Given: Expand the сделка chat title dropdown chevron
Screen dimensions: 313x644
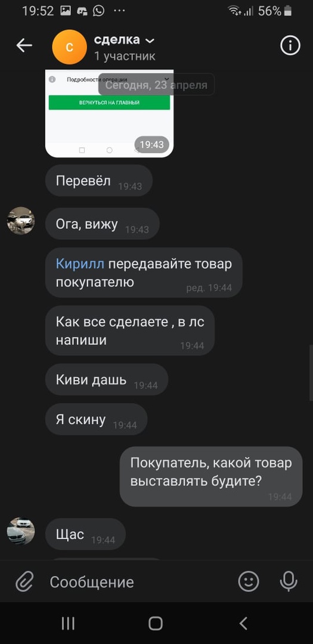Looking at the screenshot, I should [150, 41].
